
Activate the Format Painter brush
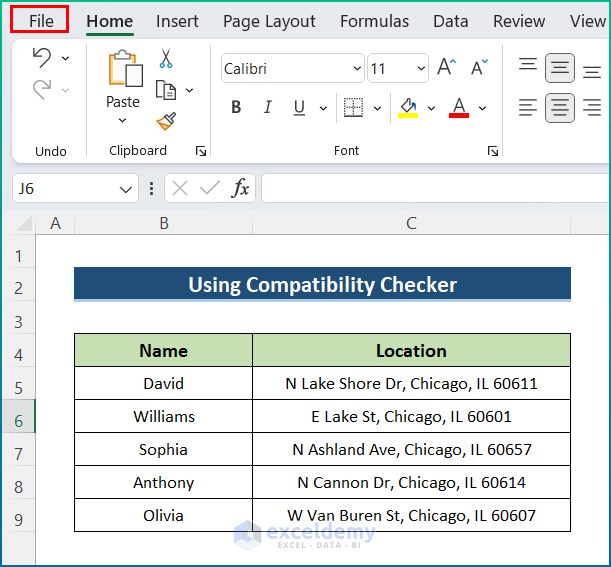point(166,121)
